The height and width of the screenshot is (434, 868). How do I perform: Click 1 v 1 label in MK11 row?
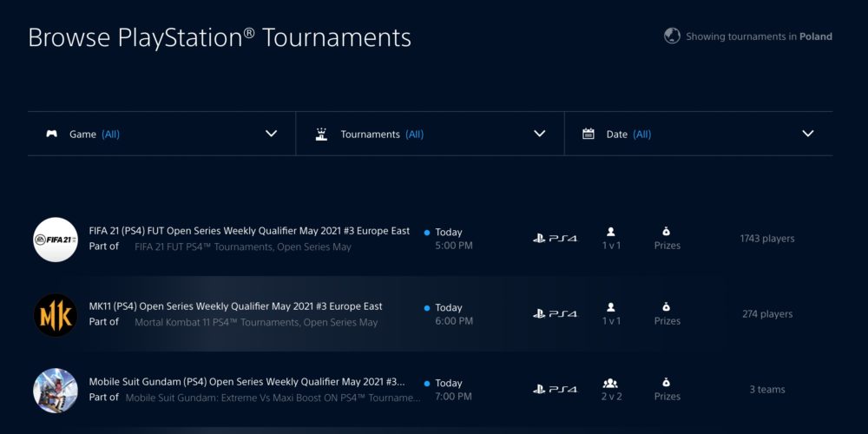click(x=611, y=320)
